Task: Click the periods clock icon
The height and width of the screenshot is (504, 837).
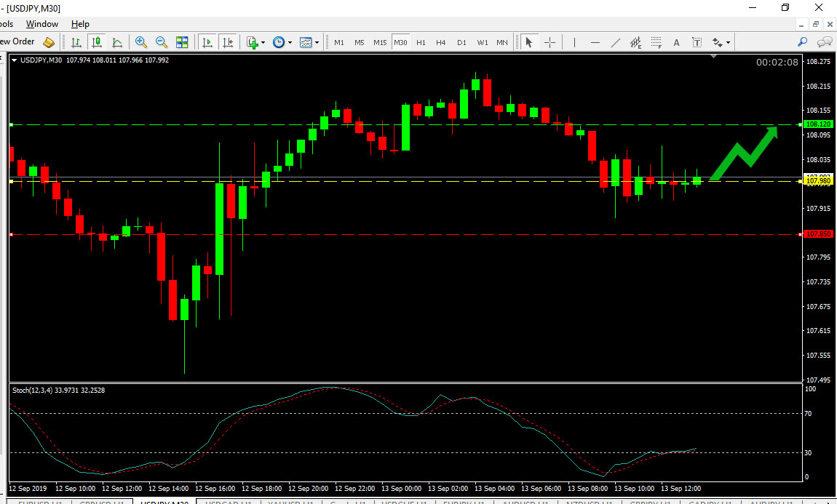Action: pos(279,42)
